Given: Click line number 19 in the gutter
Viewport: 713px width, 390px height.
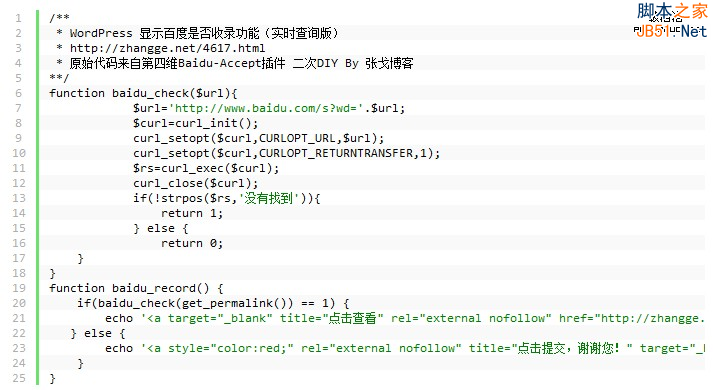Looking at the screenshot, I should click(x=19, y=288).
